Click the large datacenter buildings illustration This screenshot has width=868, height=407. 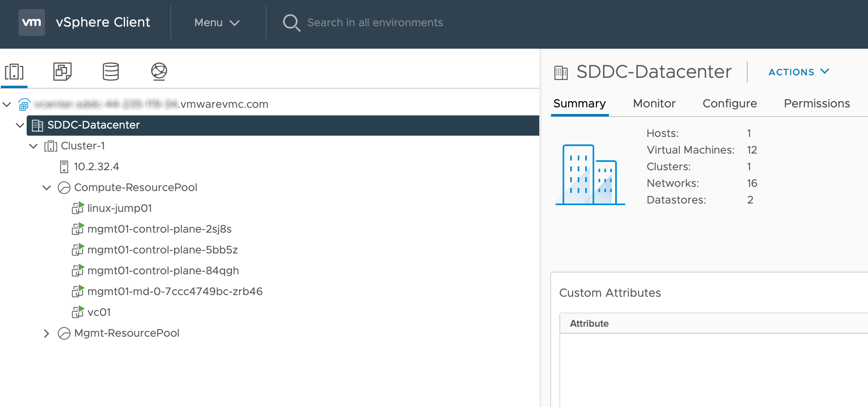pyautogui.click(x=590, y=175)
